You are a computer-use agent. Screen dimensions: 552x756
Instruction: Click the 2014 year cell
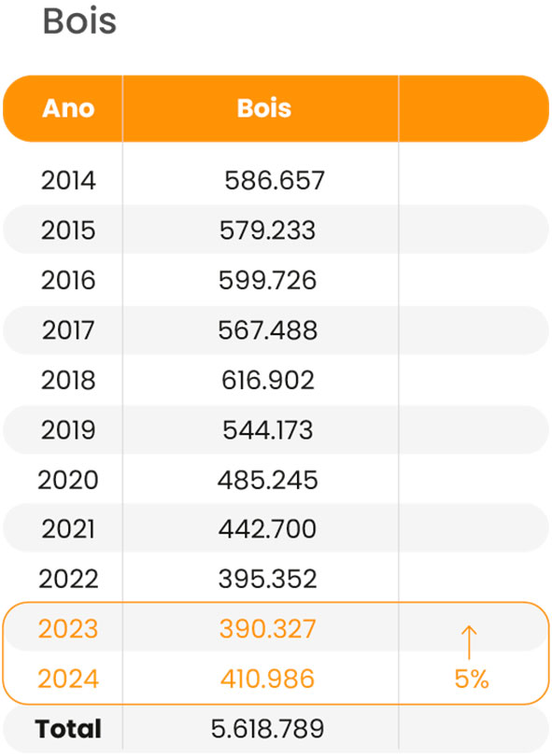68,181
